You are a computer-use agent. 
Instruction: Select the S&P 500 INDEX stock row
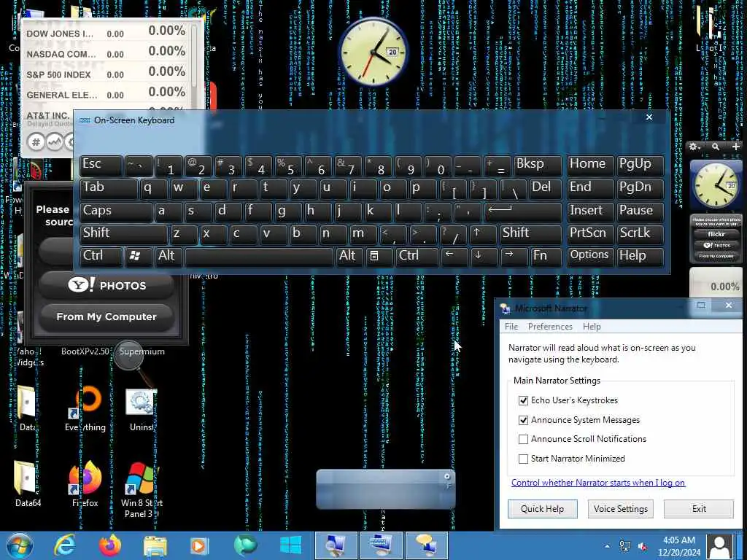[x=106, y=74]
